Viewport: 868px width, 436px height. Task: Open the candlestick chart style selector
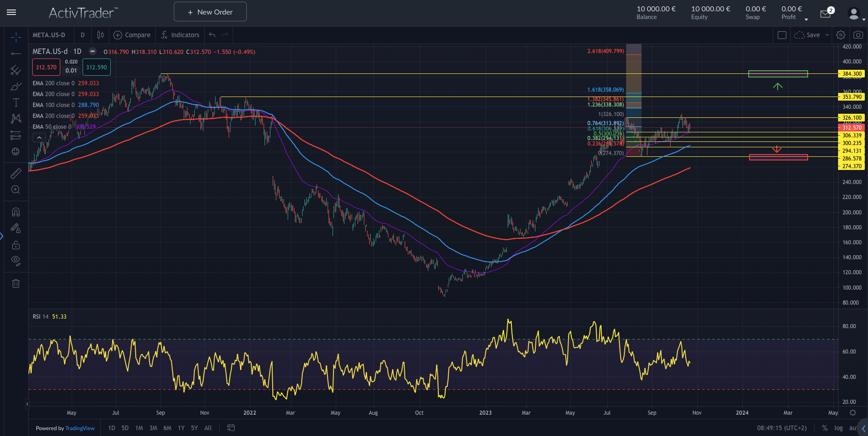pos(100,35)
